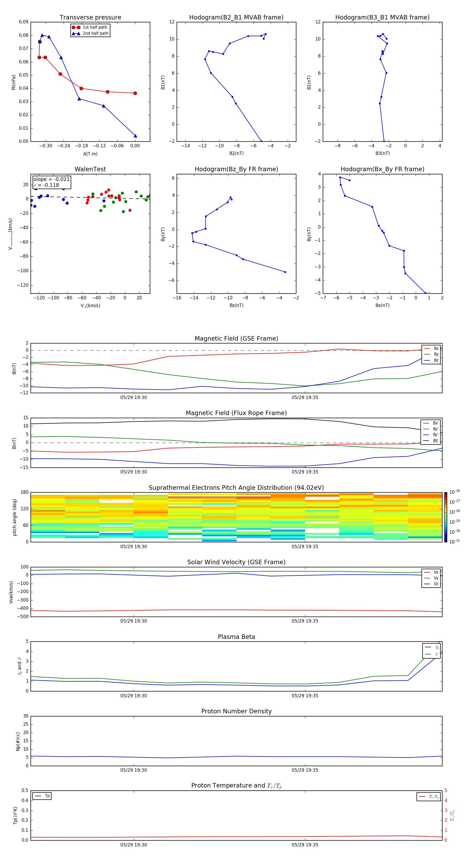
Task: Click 'Solar Wind Velocity (GSE Frame)' title
Action: click(236, 562)
